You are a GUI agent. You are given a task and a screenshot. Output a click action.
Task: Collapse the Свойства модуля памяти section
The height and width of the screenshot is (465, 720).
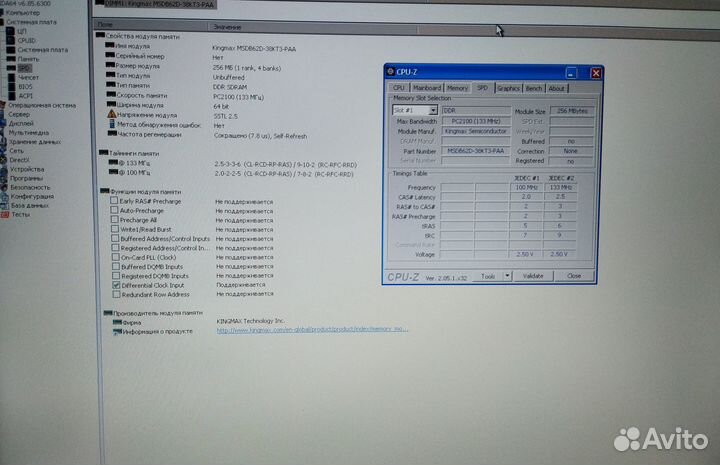100,35
